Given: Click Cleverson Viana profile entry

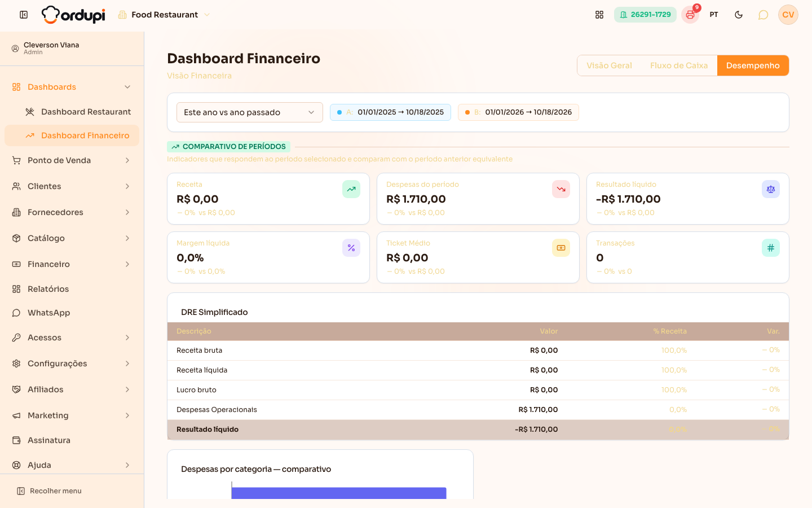Looking at the screenshot, I should point(72,49).
